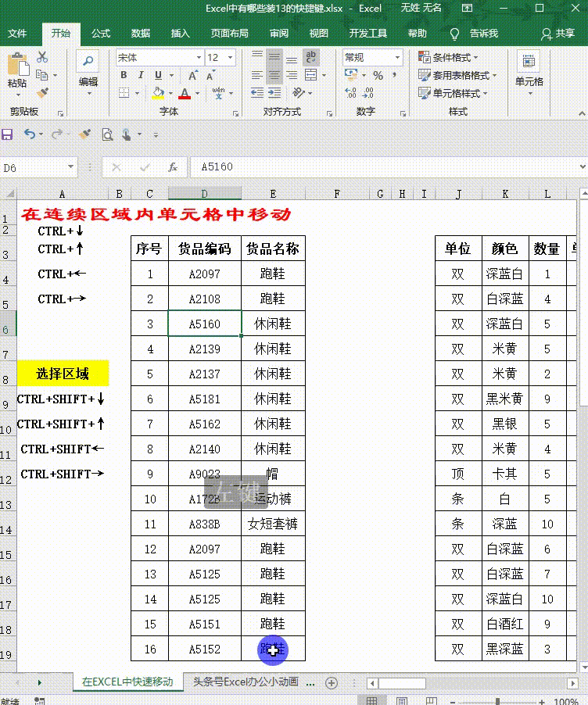Image resolution: width=588 pixels, height=705 pixels.
Task: Save the workbook with floppy icon
Action: click(7, 134)
